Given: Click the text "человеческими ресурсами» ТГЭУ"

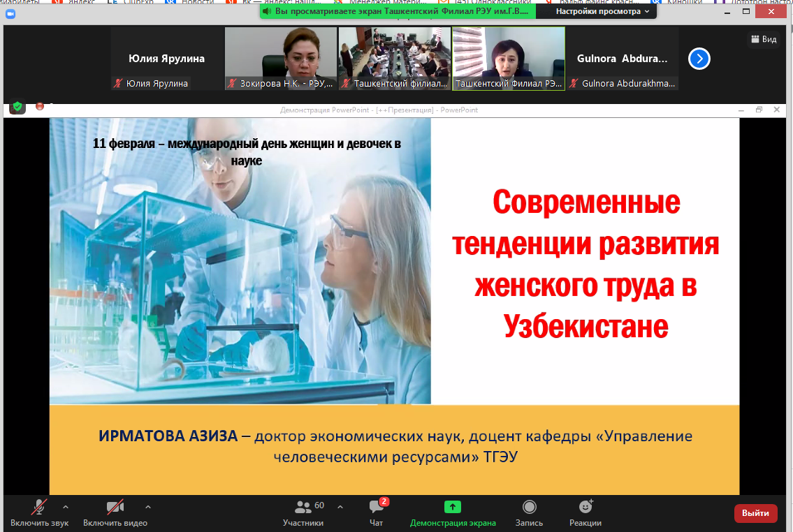Looking at the screenshot, I should (395, 457).
